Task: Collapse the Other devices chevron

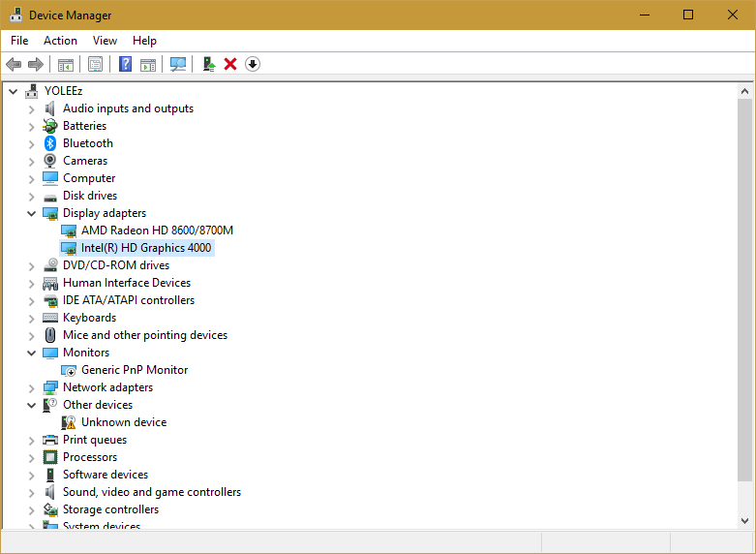Action: (31, 405)
